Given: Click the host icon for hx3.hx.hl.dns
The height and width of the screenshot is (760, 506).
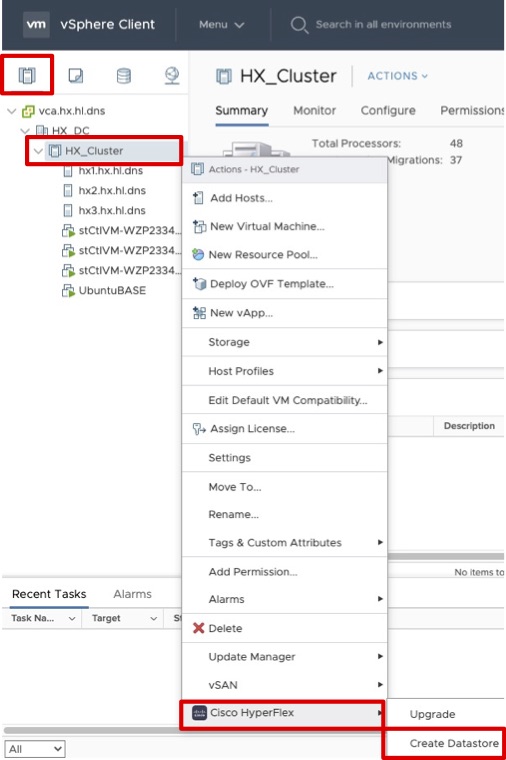Looking at the screenshot, I should point(68,210).
